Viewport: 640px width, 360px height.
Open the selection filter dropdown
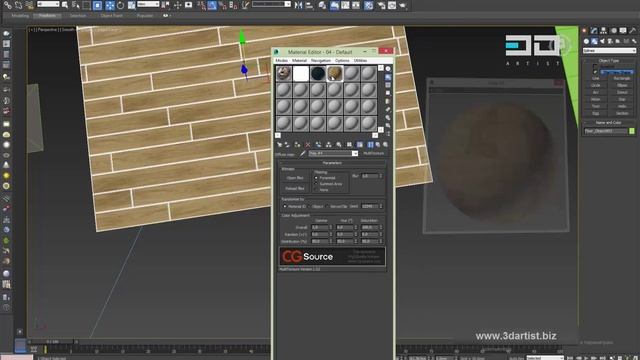[48, 4]
